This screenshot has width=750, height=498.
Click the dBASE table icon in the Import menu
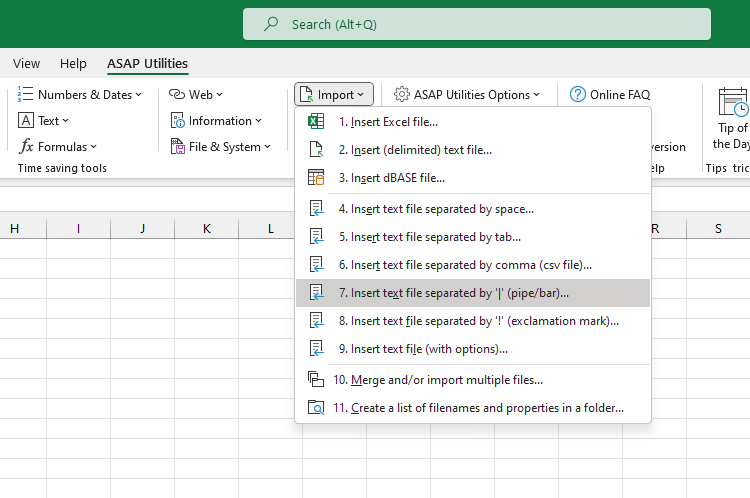point(316,177)
